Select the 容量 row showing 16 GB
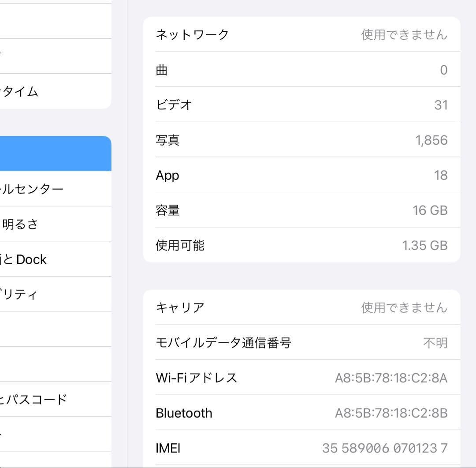Viewport: 476px width, 468px height. [302, 210]
